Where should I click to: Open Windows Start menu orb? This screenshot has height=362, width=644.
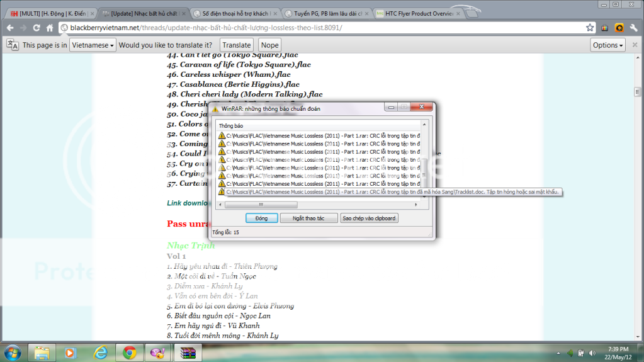(x=13, y=353)
